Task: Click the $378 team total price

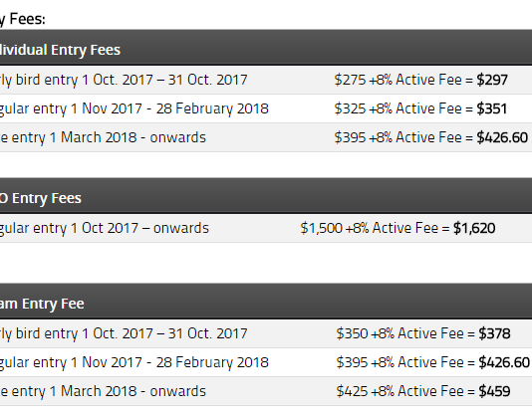Action: (x=494, y=333)
